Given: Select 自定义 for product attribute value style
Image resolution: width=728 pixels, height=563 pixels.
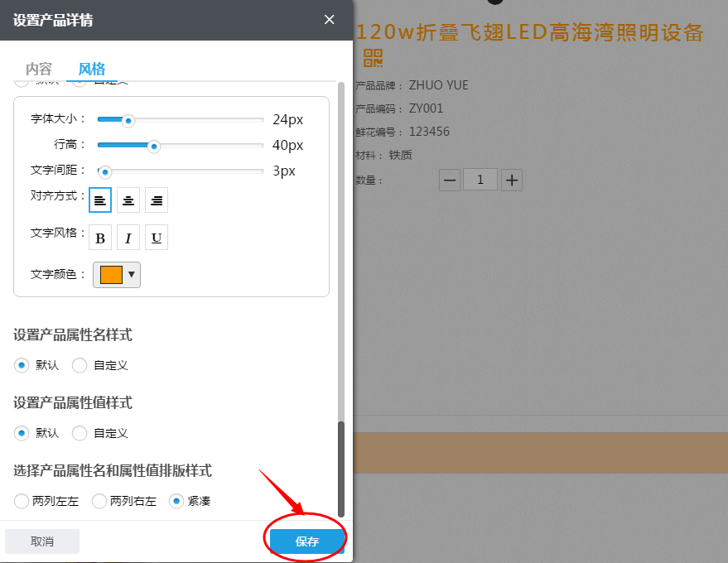Looking at the screenshot, I should pyautogui.click(x=79, y=433).
